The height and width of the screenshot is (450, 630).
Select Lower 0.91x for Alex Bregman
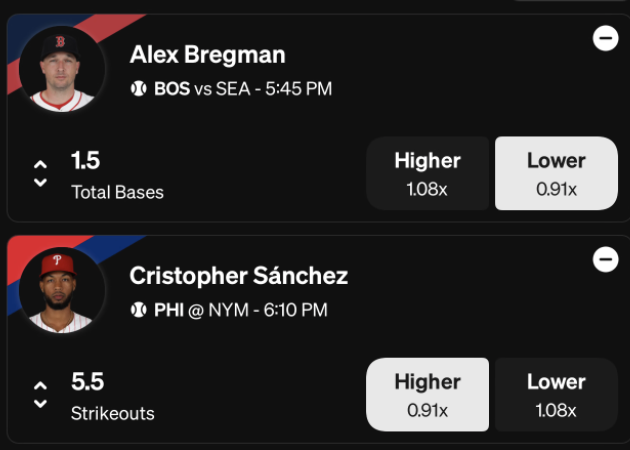tap(556, 173)
